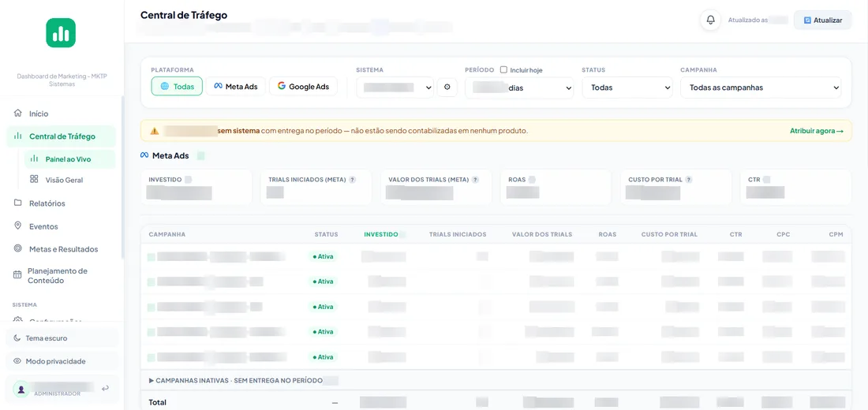Sort by Trials Iniciados column header

tap(458, 235)
